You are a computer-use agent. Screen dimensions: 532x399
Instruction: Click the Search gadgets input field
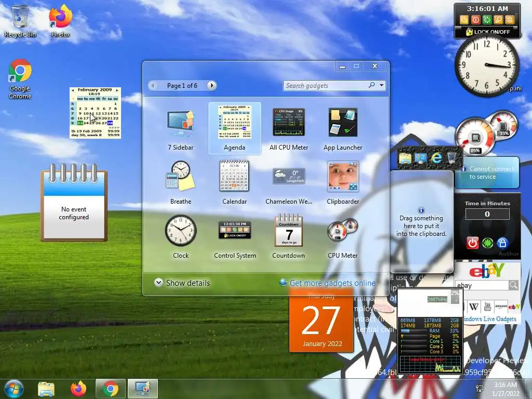(x=325, y=86)
